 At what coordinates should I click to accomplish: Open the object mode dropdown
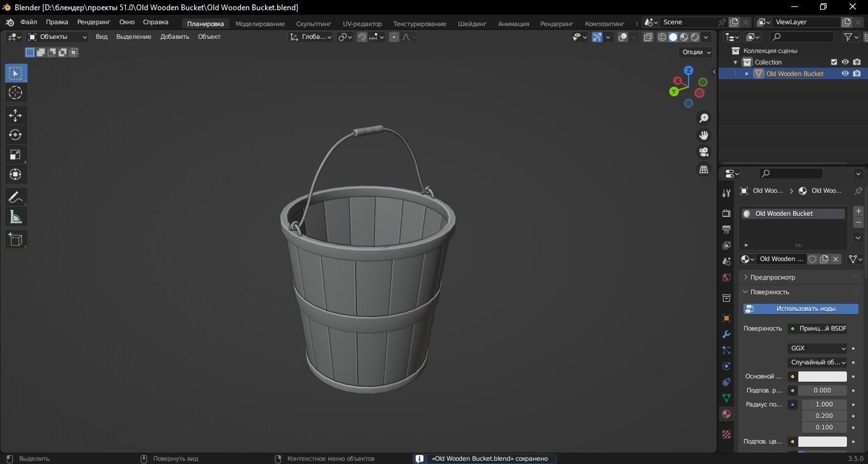pos(57,37)
